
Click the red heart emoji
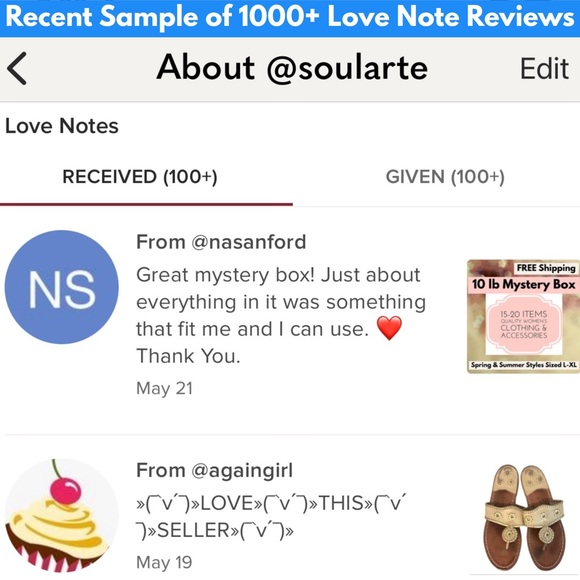point(389,328)
